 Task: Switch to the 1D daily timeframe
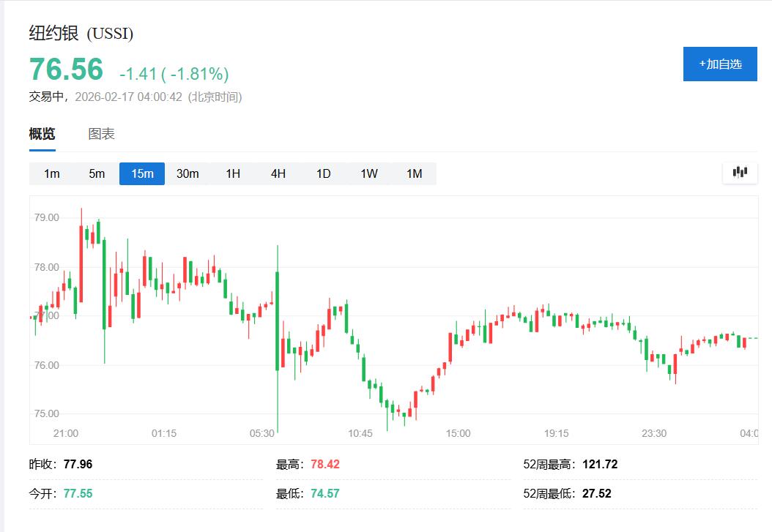pos(322,173)
